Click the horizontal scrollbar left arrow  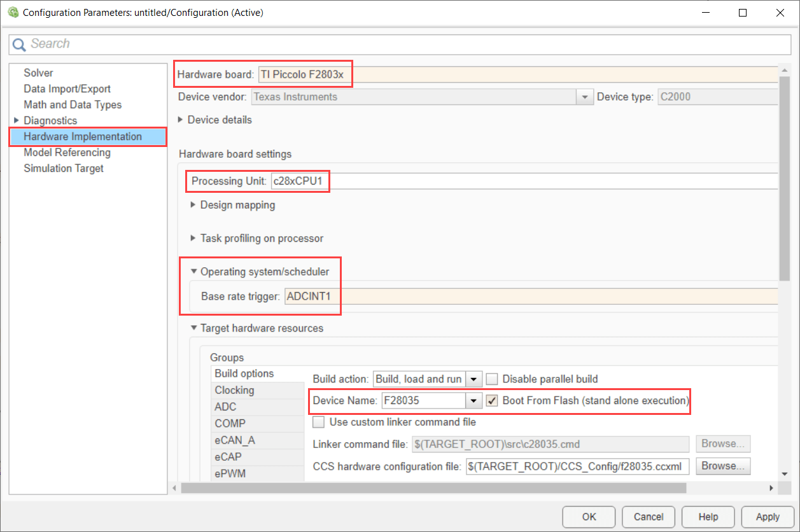click(x=174, y=488)
